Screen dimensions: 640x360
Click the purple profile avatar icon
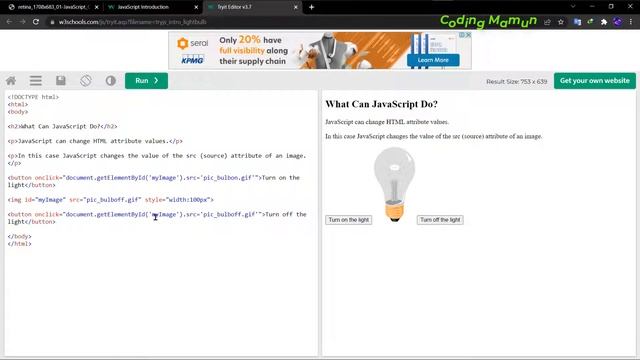618,22
